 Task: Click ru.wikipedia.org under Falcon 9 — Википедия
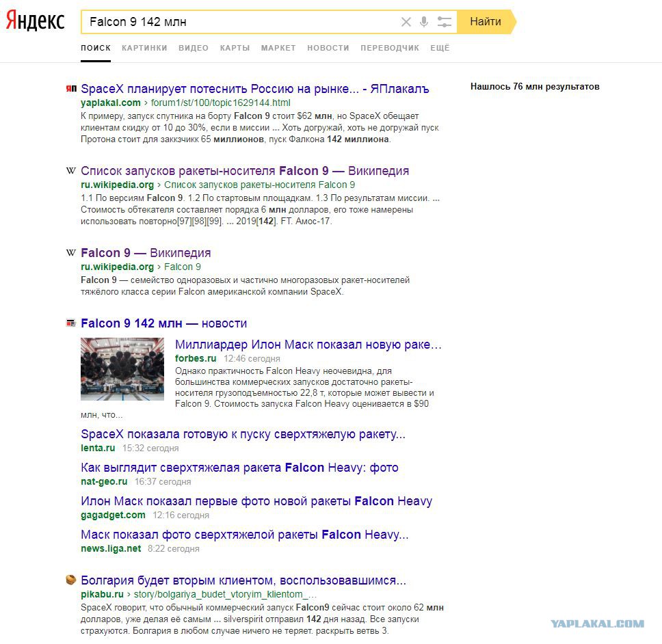pyautogui.click(x=118, y=267)
